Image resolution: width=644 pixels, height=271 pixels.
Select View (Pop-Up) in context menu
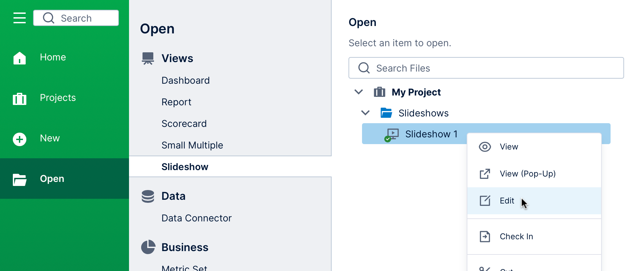[527, 174]
